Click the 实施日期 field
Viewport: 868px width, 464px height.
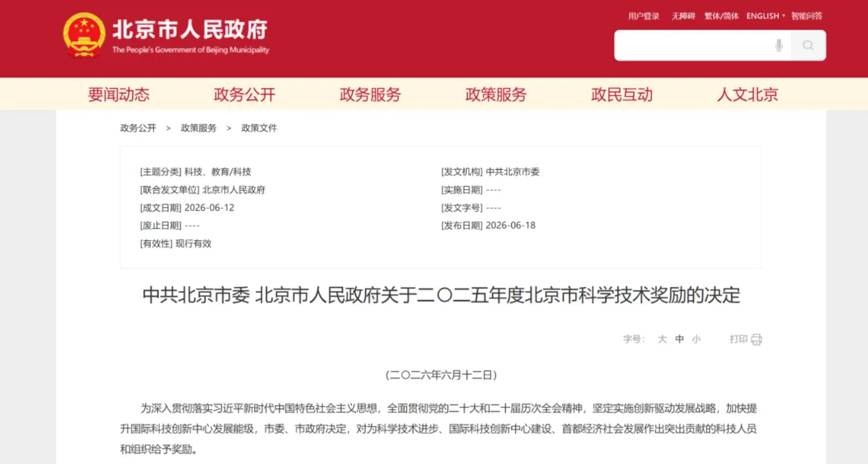click(471, 190)
